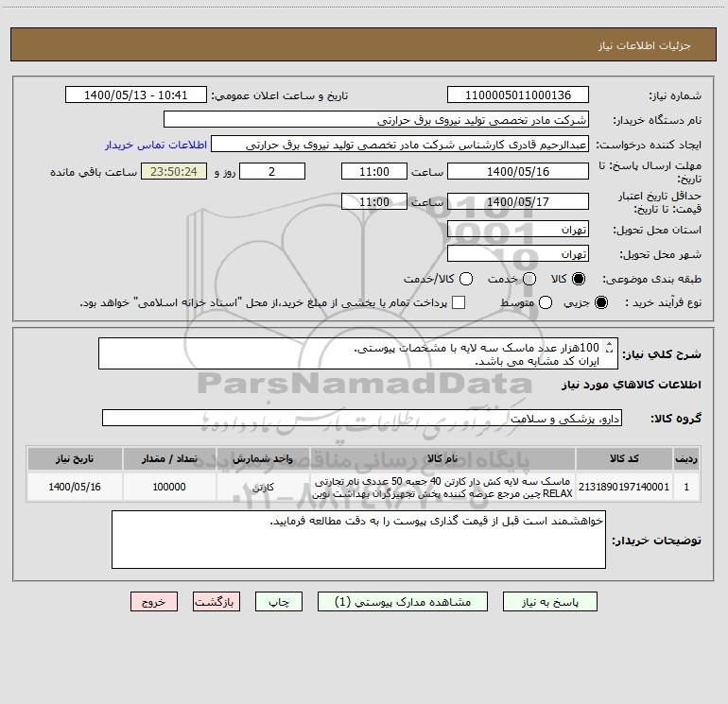This screenshot has height=704, width=728.
Task: Open اطلاعات تماس خریدار link
Action: click(x=156, y=145)
